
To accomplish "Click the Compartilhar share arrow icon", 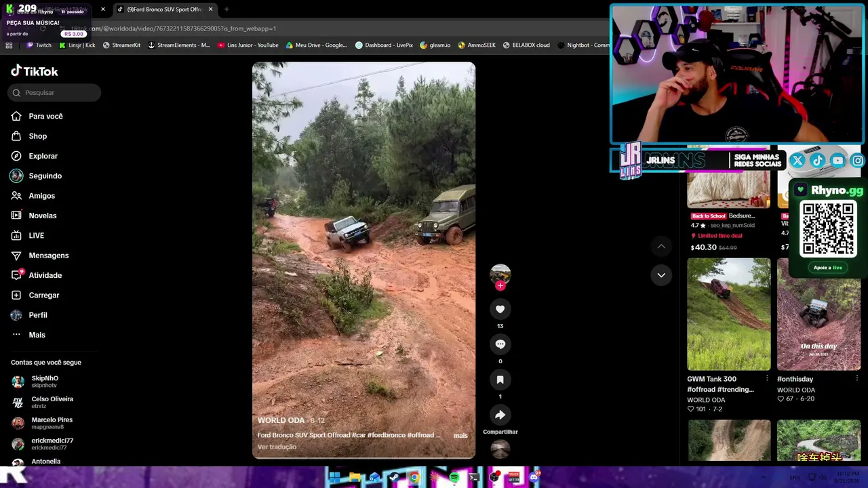I will [x=500, y=415].
